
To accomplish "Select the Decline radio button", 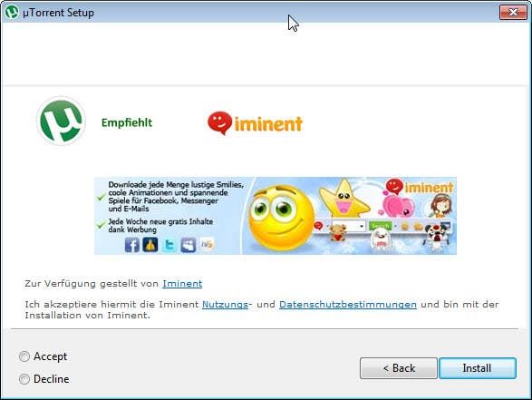I will click(x=24, y=379).
